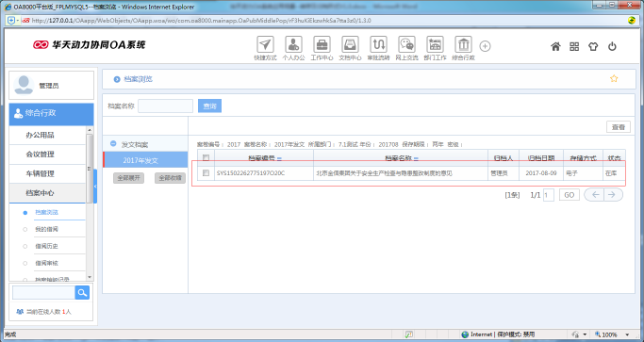Viewport: 644px width, 342px height.
Task: Open the four-squares grid icon
Action: coord(574,46)
